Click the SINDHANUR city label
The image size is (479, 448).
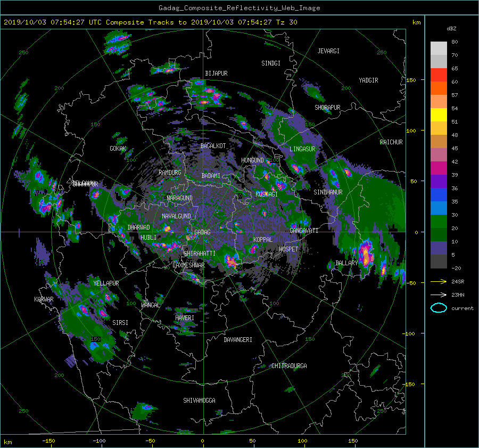coord(328,192)
